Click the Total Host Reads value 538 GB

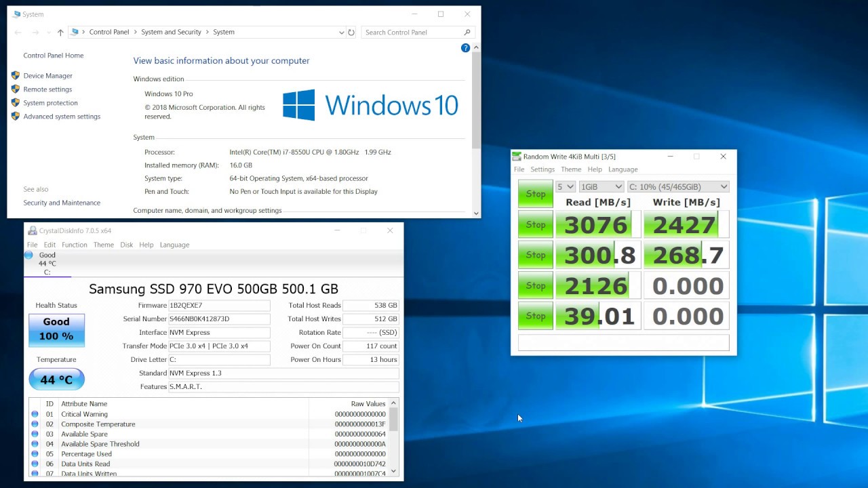(370, 305)
